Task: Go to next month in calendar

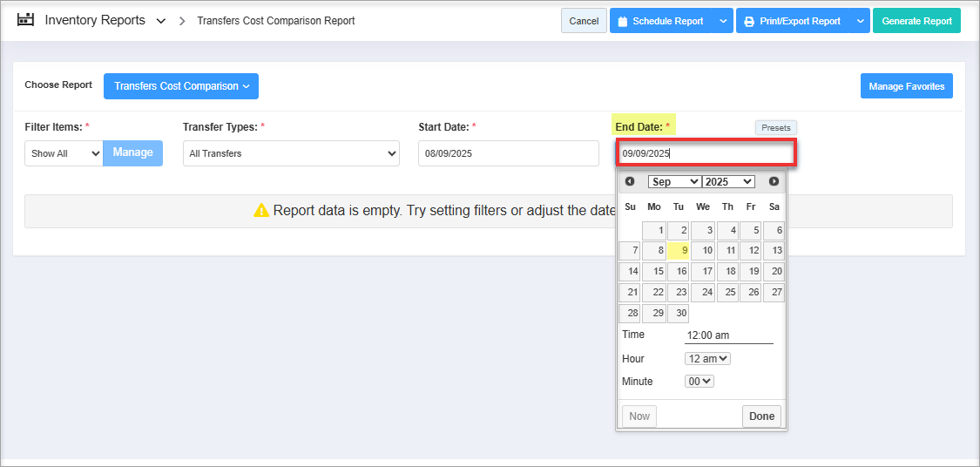Action: [x=774, y=181]
